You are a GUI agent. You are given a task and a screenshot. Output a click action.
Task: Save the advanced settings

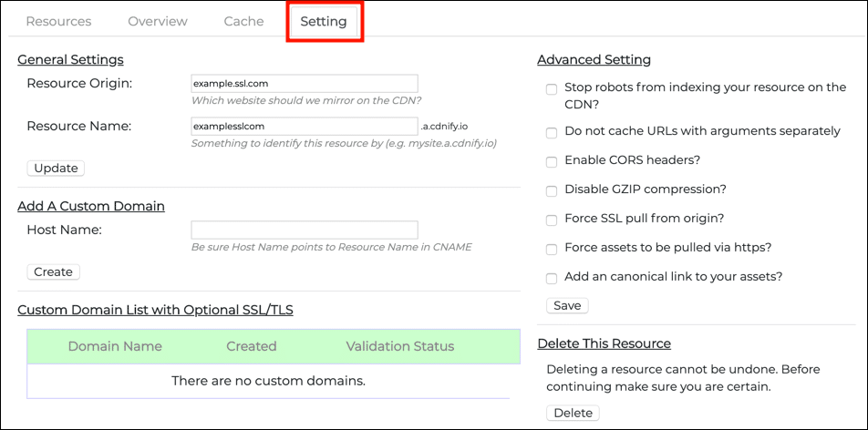point(567,306)
